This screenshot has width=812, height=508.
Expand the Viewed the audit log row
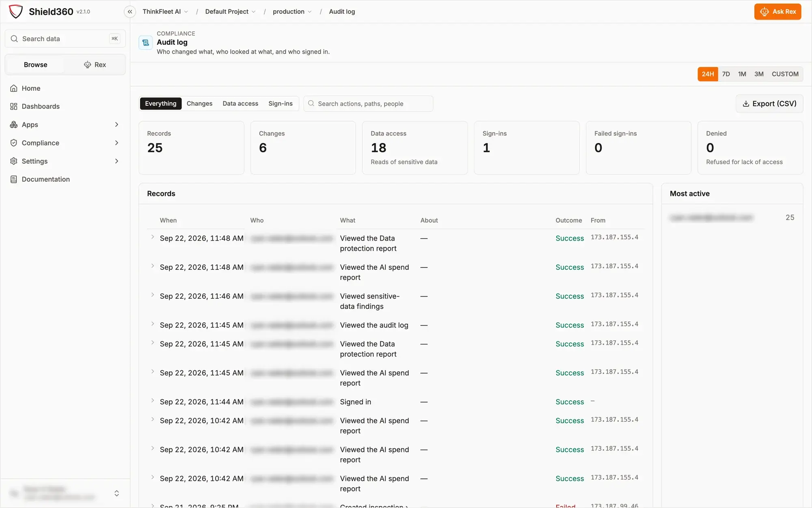(153, 324)
